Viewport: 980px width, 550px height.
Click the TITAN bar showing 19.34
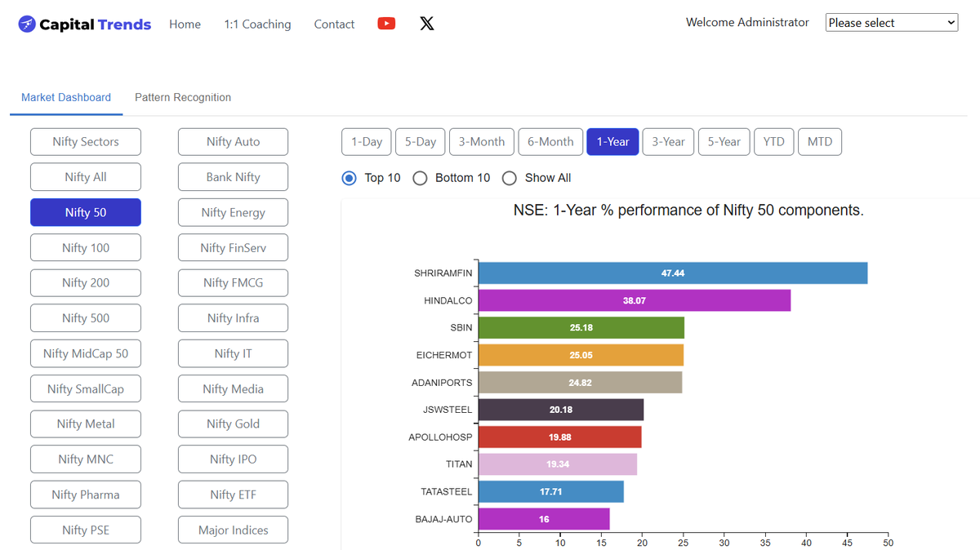[558, 464]
